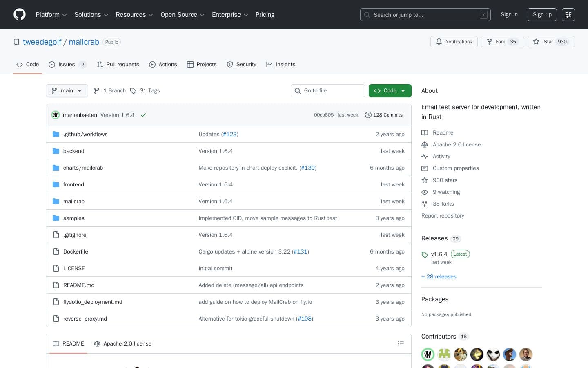The height and width of the screenshot is (368, 588).
Task: Click the Activity pulse icon in About sidebar
Action: point(425,156)
